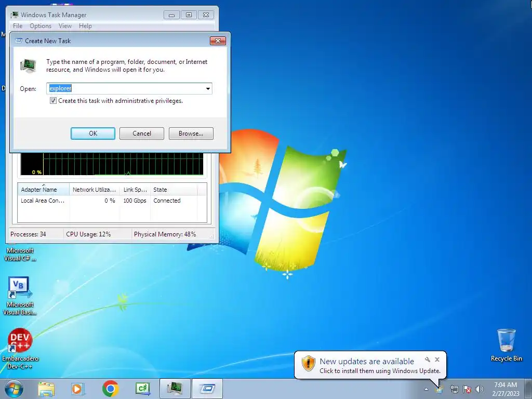Click the Browse... button

click(191, 134)
